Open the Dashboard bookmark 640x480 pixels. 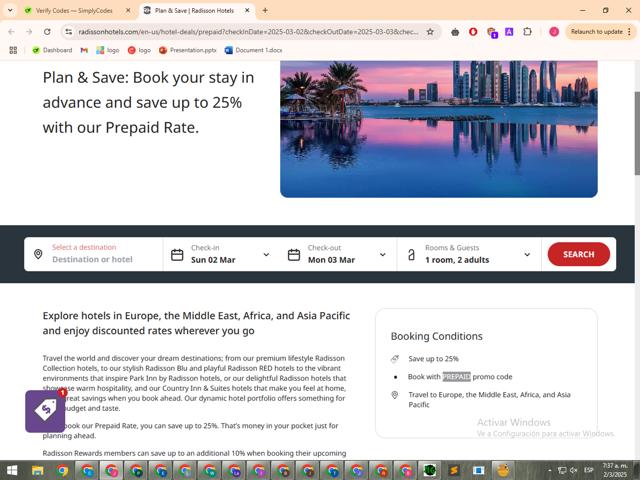[x=52, y=50]
